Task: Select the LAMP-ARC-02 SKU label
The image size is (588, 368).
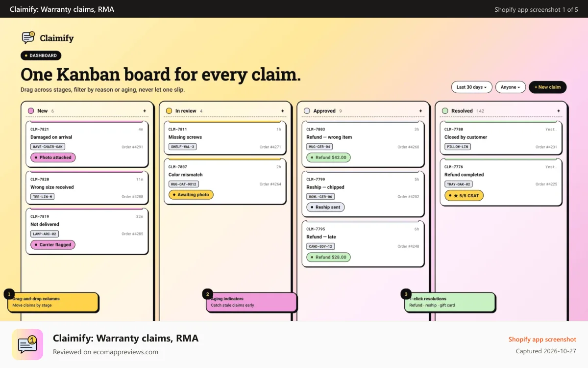Action: point(45,234)
